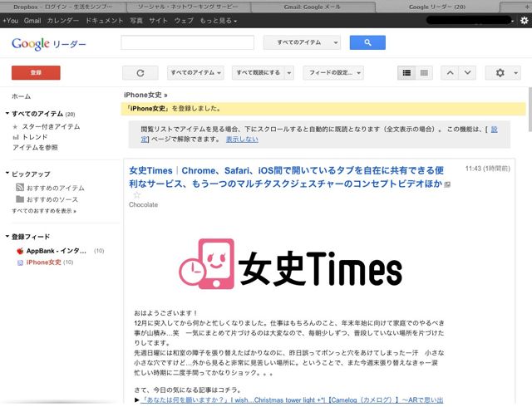Click すべてのおすすめを表示 » link
This screenshot has width=532, height=407.
point(44,211)
